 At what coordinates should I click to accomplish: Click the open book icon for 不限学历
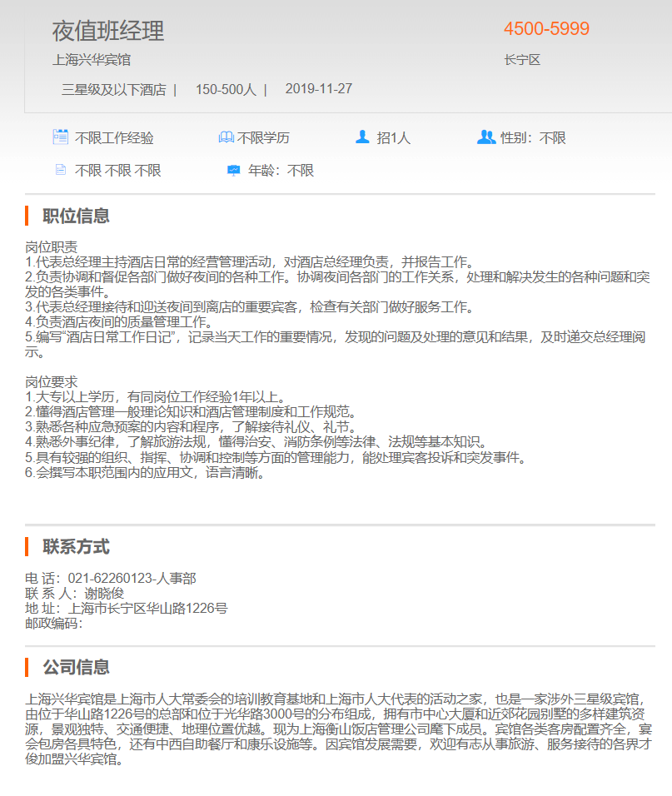(226, 137)
